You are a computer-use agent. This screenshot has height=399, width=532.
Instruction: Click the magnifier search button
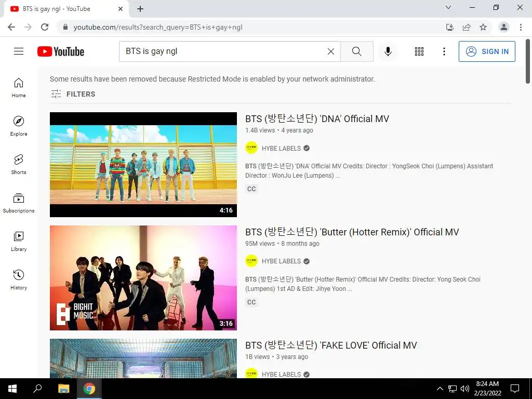[x=356, y=51]
